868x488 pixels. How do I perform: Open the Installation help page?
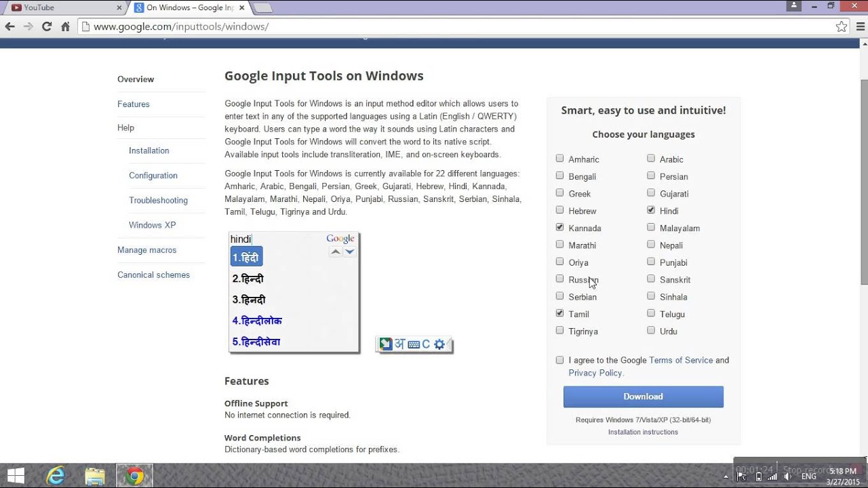click(149, 150)
